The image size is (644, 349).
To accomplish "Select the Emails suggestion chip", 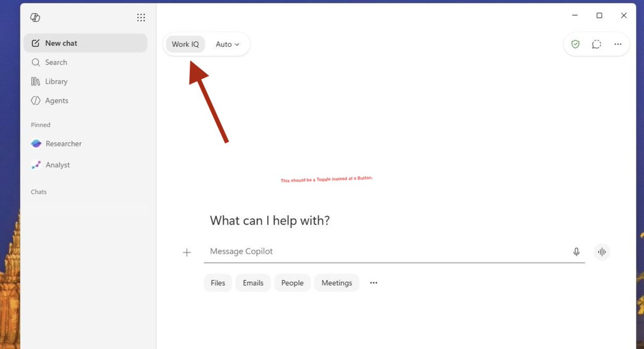I will tap(253, 283).
